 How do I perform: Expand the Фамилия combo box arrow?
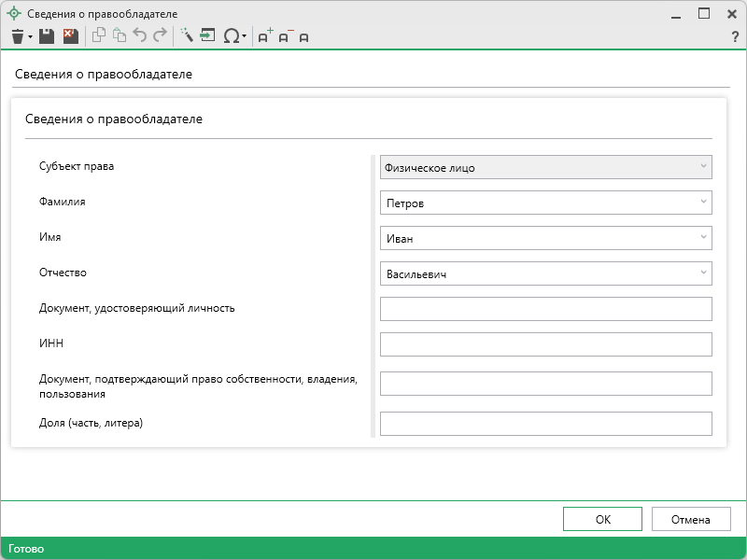[x=702, y=203]
